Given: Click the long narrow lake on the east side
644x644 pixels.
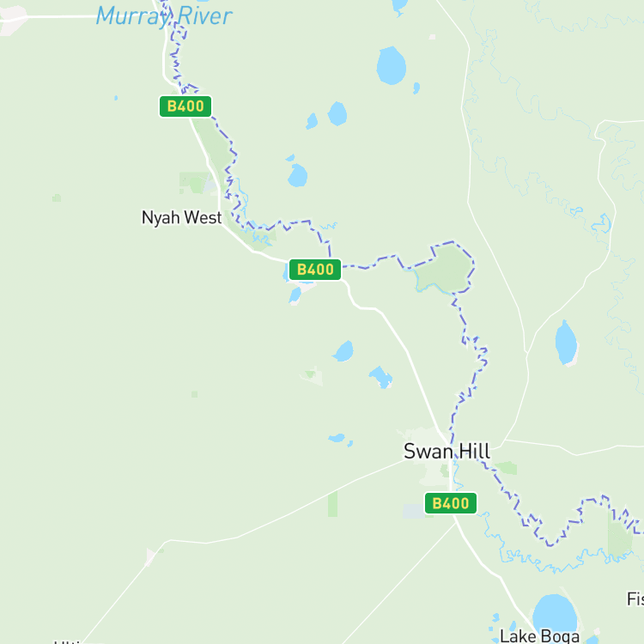Looking at the screenshot, I should [x=566, y=343].
